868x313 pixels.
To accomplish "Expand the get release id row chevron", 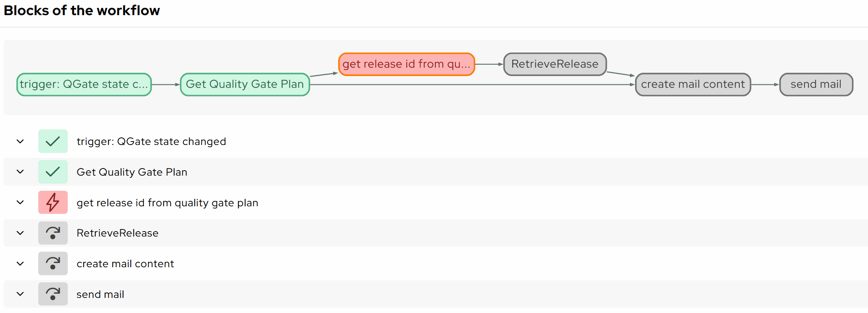I will [20, 203].
